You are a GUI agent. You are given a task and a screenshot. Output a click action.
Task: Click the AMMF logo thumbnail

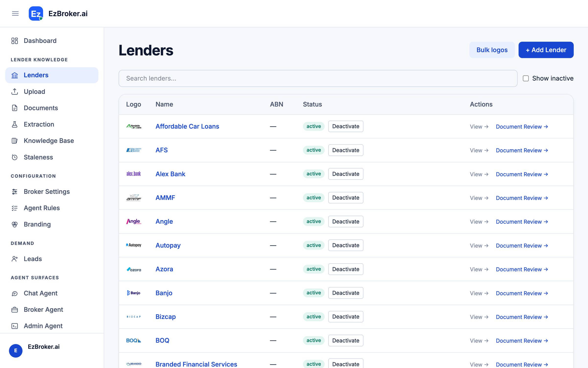134,198
